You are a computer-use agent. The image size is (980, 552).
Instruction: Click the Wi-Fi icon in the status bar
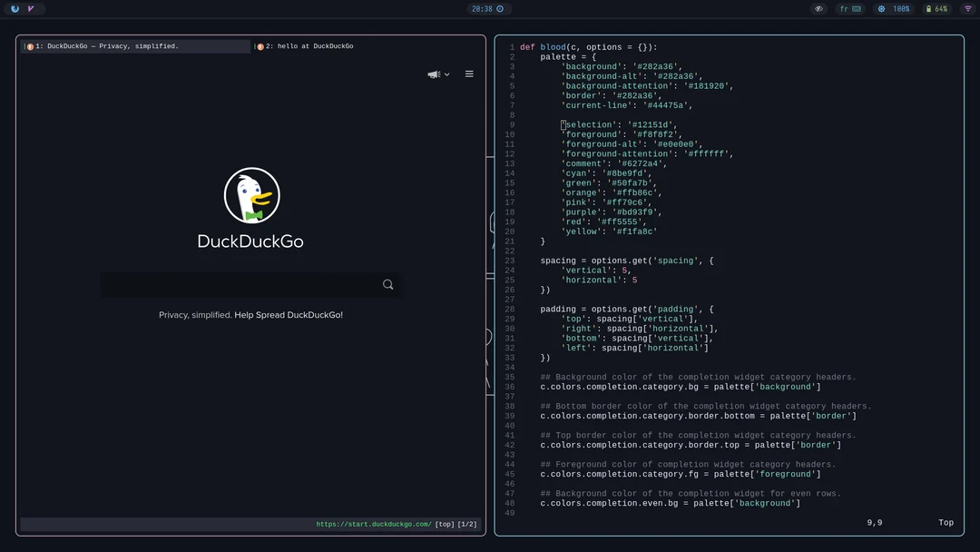coord(967,8)
